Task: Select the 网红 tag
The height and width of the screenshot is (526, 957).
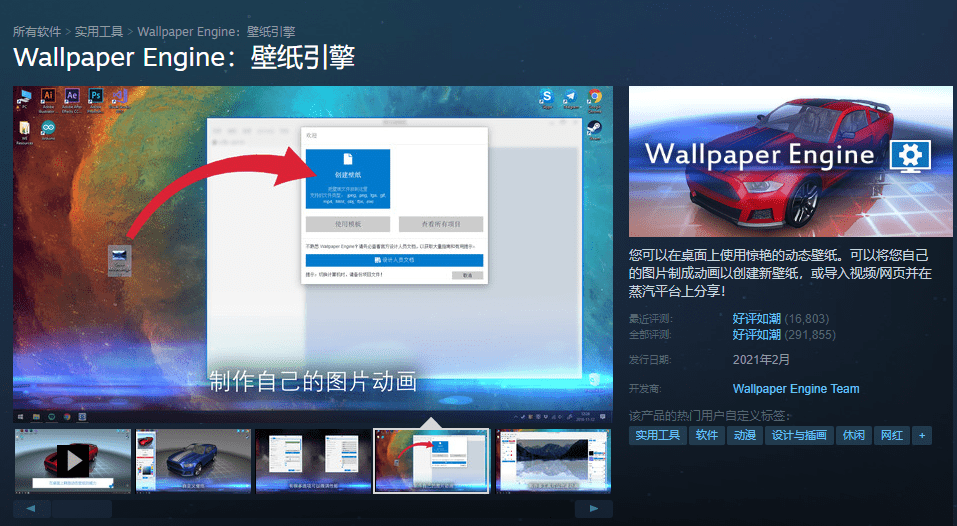Action: click(889, 435)
